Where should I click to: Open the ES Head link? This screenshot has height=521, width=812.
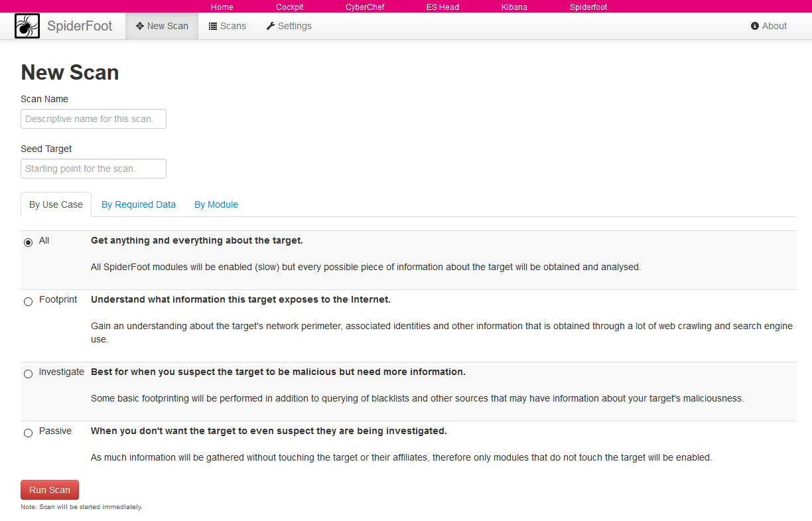pos(442,7)
